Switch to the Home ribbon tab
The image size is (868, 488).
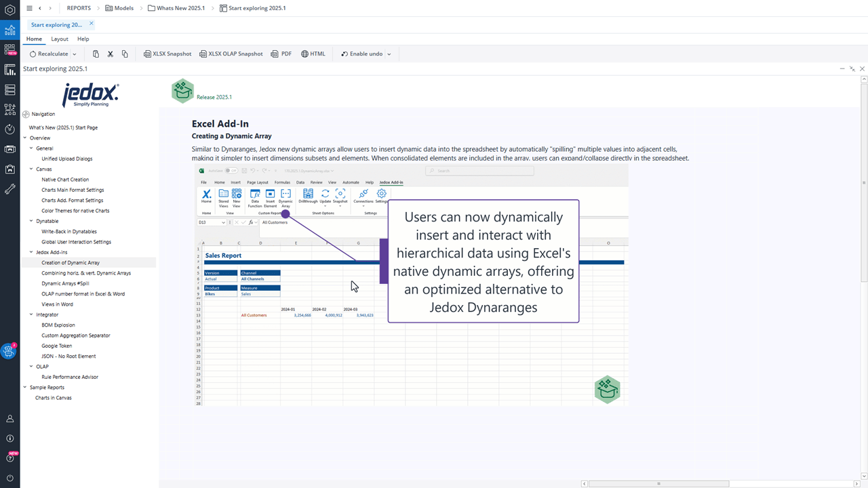(x=34, y=39)
